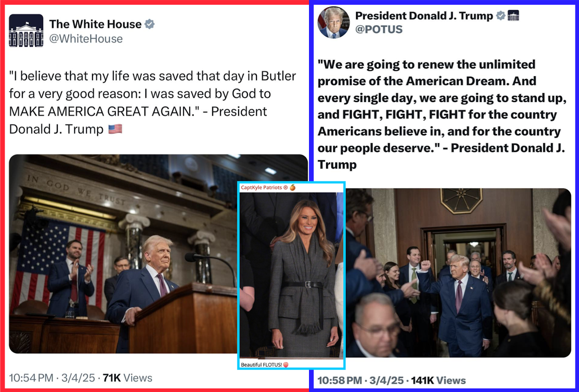The width and height of the screenshot is (579, 392).
Task: Open the podium speech photo
Action: point(123,254)
